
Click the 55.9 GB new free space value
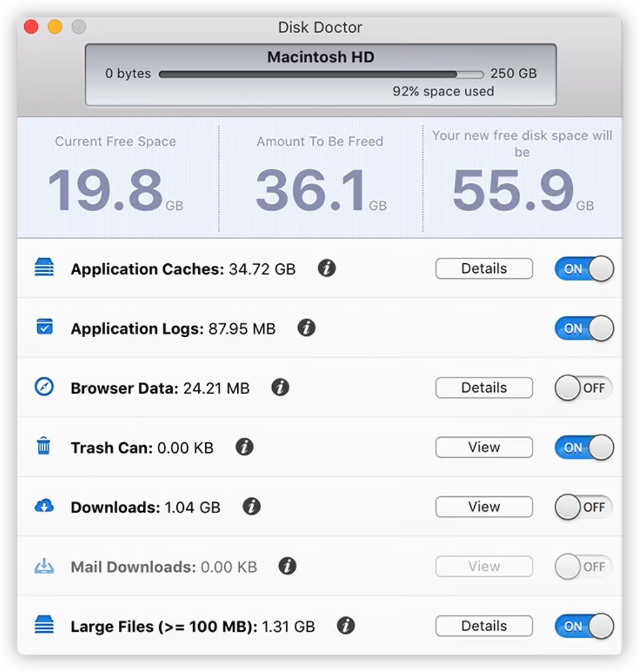tap(523, 190)
